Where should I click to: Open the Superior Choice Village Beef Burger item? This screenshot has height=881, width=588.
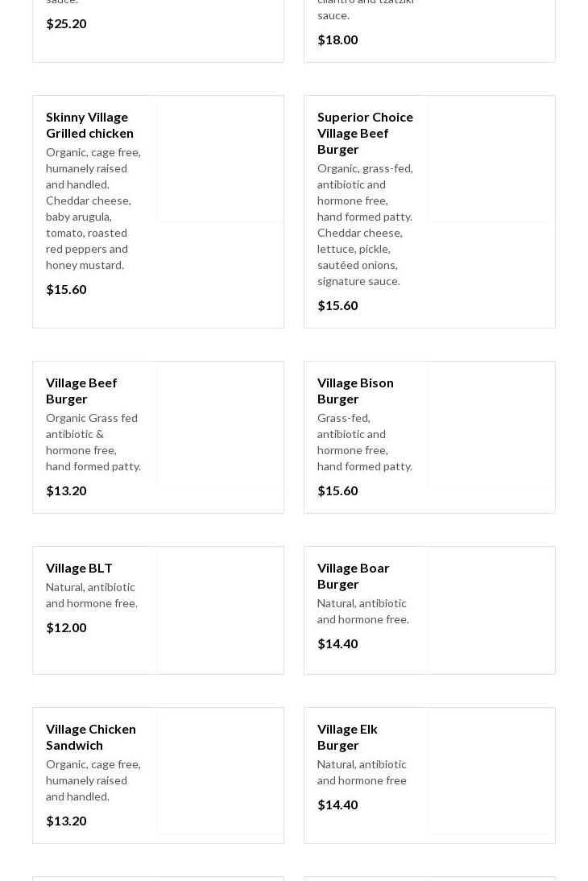[x=365, y=133]
